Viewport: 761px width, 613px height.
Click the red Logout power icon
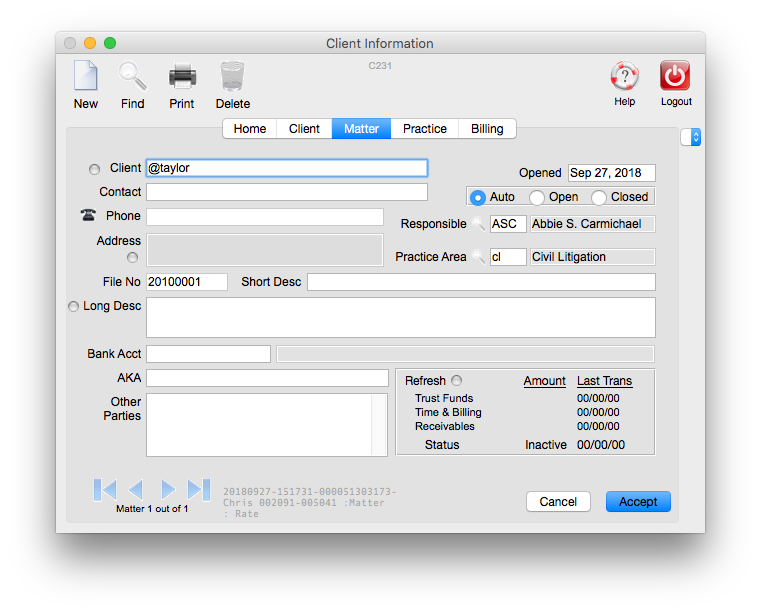(x=675, y=76)
